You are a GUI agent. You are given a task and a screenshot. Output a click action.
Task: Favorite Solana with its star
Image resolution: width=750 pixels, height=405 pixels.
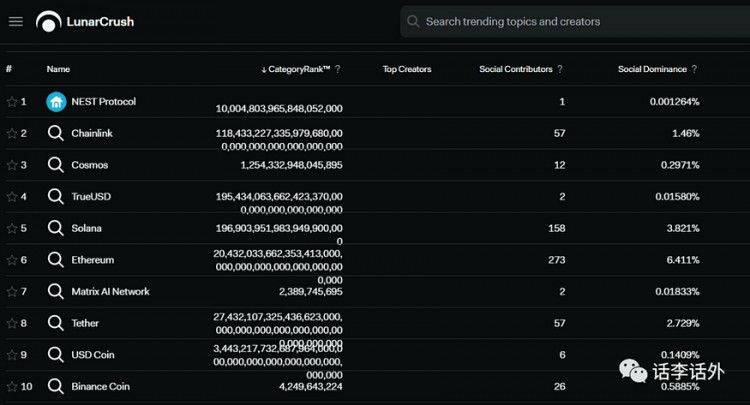click(x=11, y=228)
